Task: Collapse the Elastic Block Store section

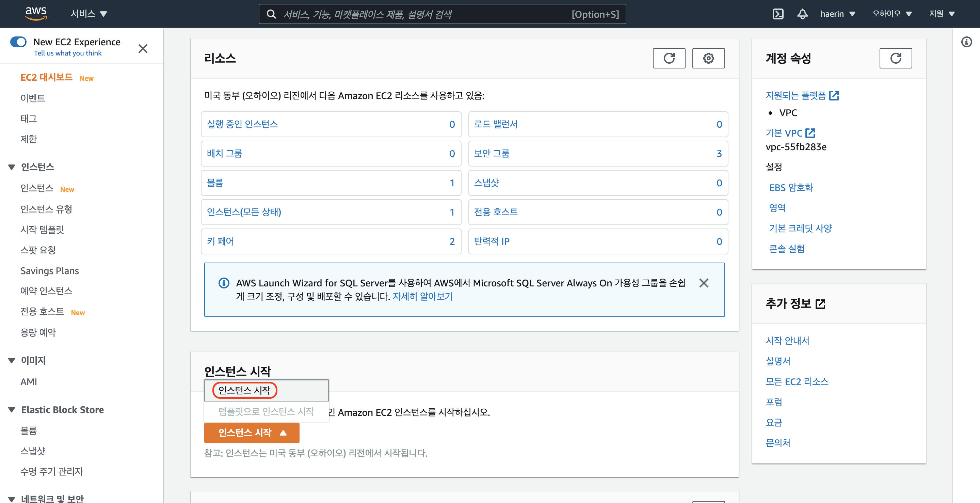Action: coord(12,410)
